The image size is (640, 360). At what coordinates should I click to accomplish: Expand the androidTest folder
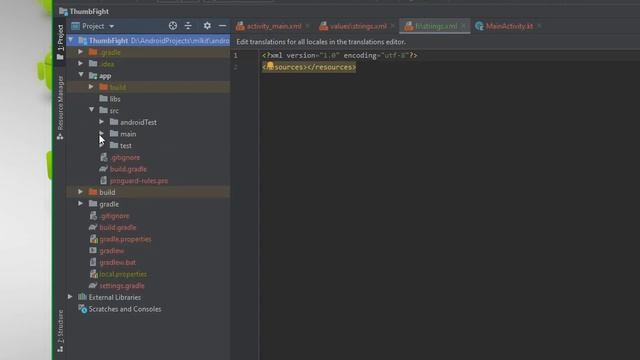click(102, 122)
